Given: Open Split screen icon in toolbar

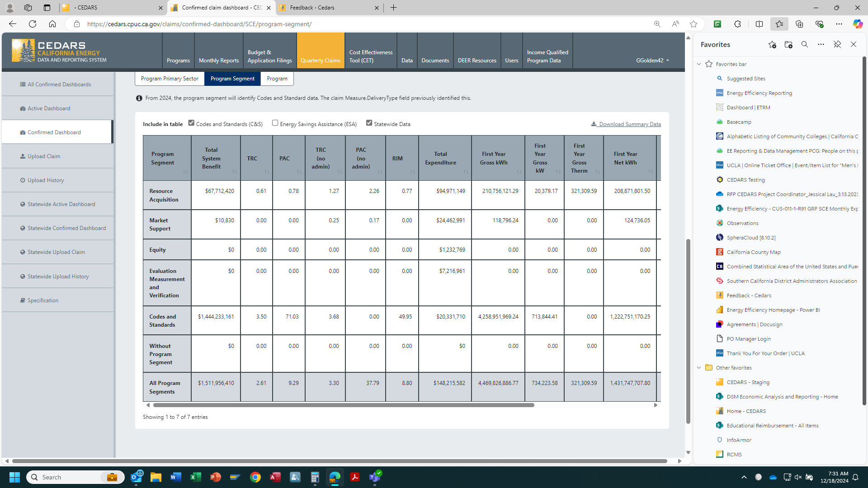Looking at the screenshot, I should tap(759, 24).
